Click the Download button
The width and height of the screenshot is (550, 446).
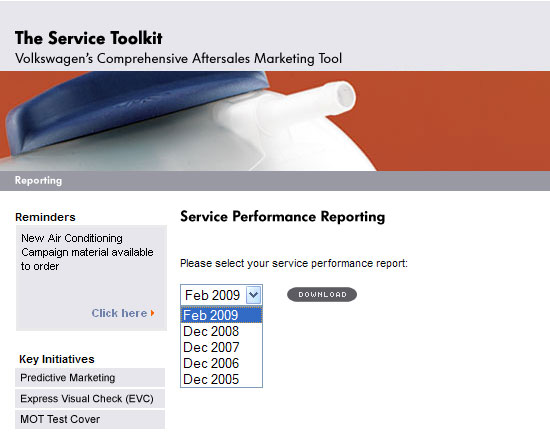coord(322,295)
